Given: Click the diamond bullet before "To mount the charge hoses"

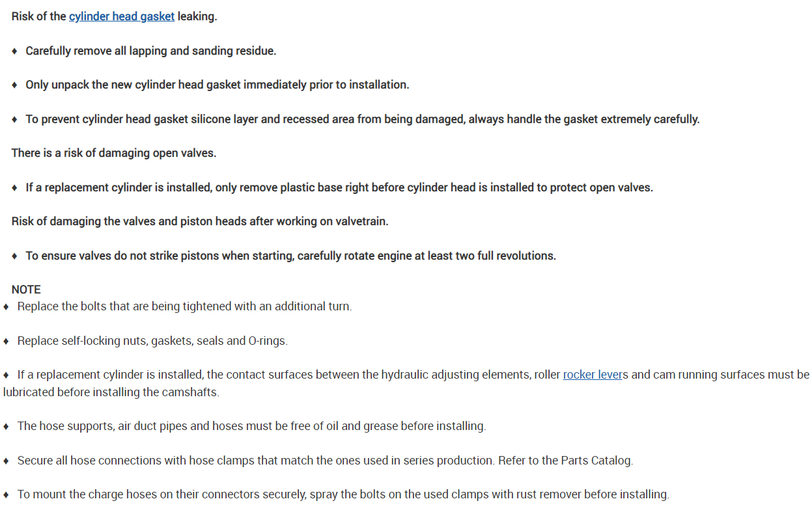Looking at the screenshot, I should 6,494.
